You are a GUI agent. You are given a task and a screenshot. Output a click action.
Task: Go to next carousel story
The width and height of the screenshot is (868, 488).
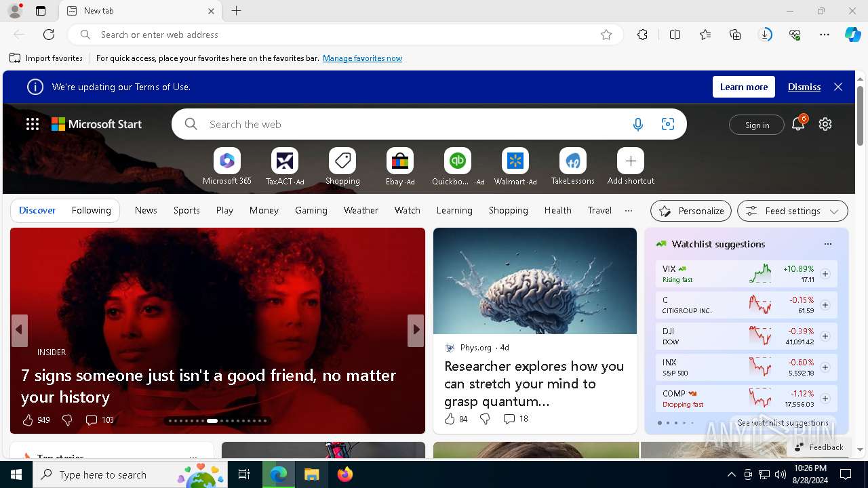point(416,330)
